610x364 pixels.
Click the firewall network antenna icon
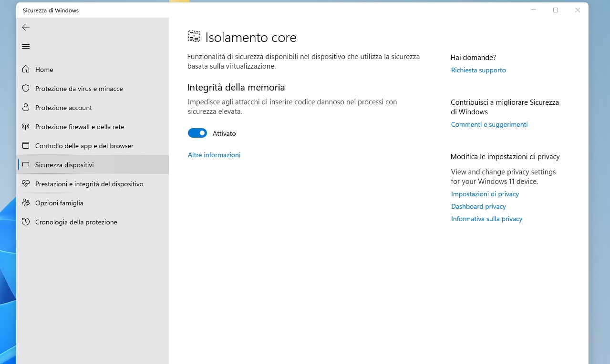(x=26, y=127)
